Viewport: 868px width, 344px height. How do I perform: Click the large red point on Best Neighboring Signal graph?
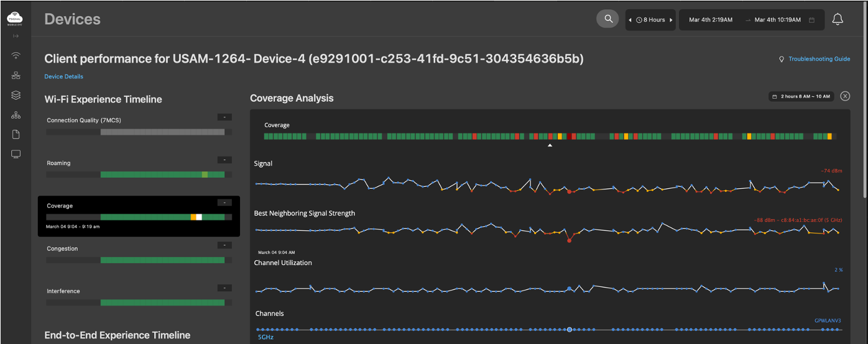point(569,240)
